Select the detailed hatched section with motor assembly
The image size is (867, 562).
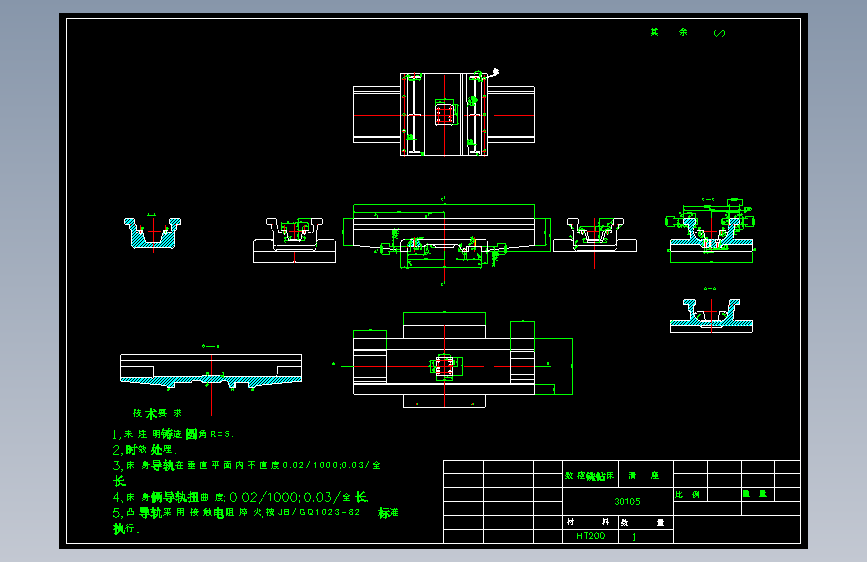711,231
